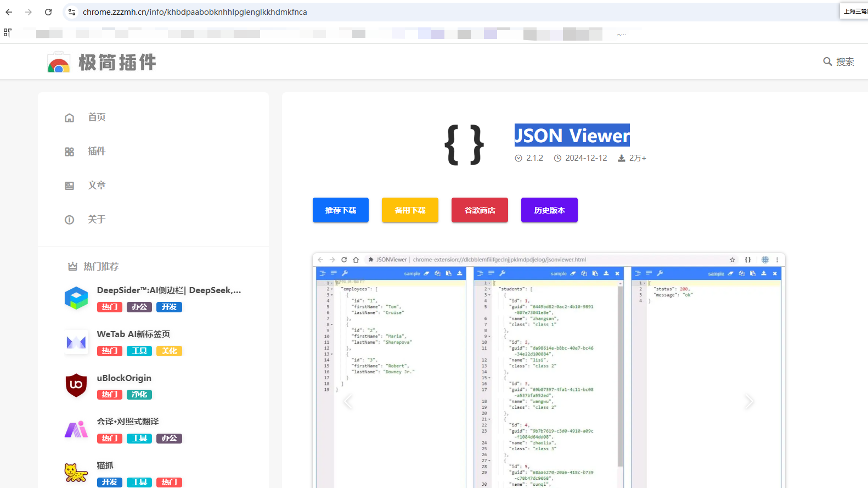The width and height of the screenshot is (868, 488).
Task: Open 关于 in the sidebar menu
Action: pos(97,220)
